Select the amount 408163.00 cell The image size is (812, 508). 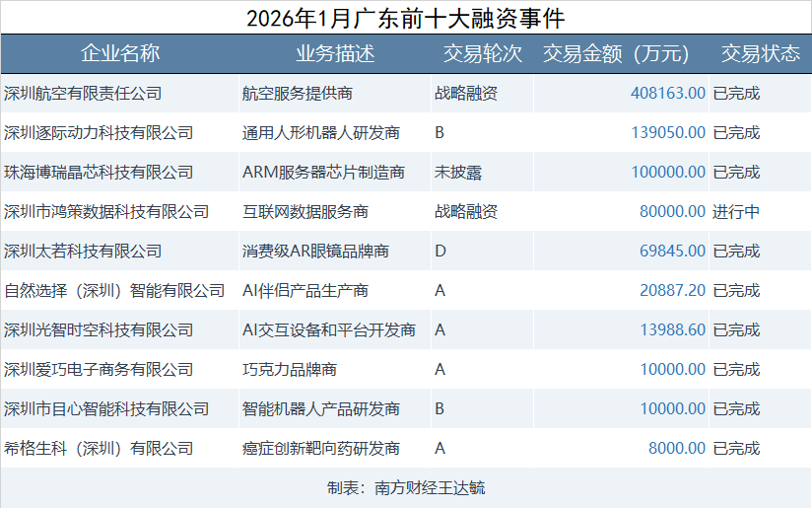point(667,94)
